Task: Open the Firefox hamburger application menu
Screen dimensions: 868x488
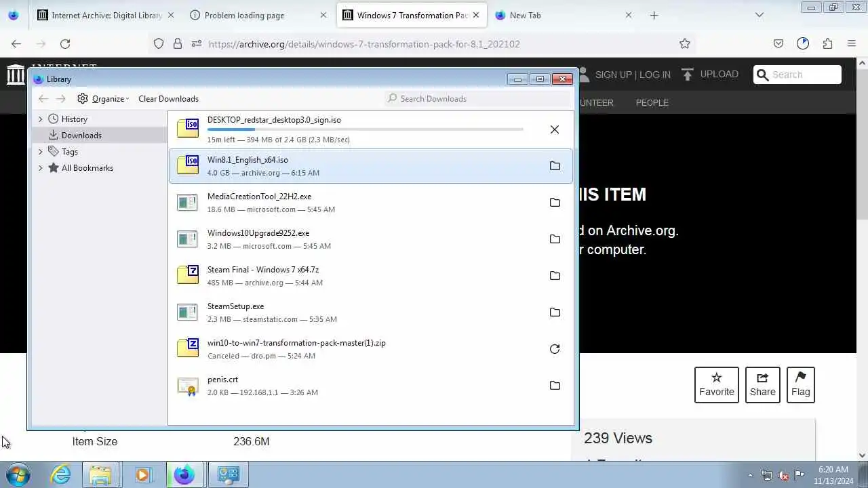Action: pyautogui.click(x=852, y=44)
